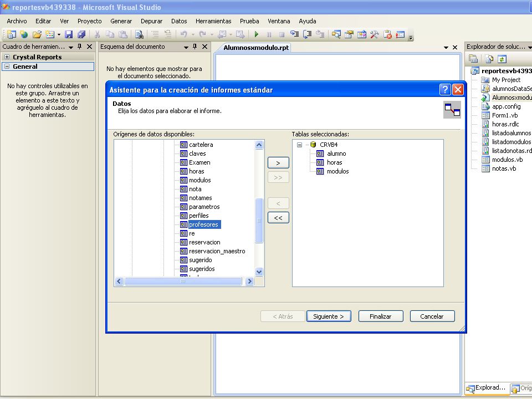Click the Open File folder icon
Screen dimensions: 532x399
37,34
